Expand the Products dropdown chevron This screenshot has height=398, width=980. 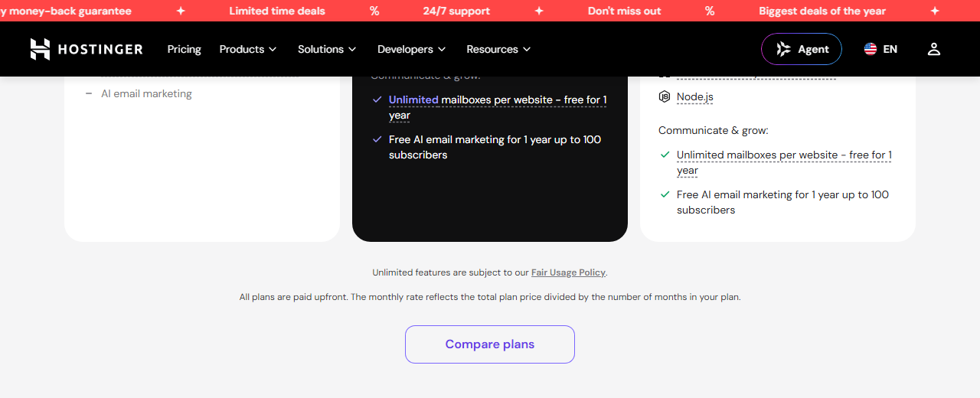[272, 49]
